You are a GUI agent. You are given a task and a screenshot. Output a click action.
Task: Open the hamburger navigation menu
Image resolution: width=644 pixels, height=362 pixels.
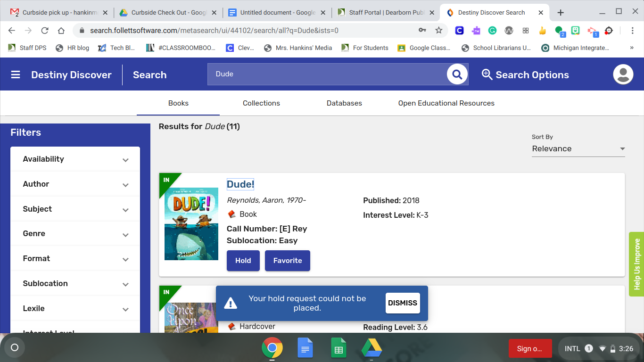[x=16, y=74]
